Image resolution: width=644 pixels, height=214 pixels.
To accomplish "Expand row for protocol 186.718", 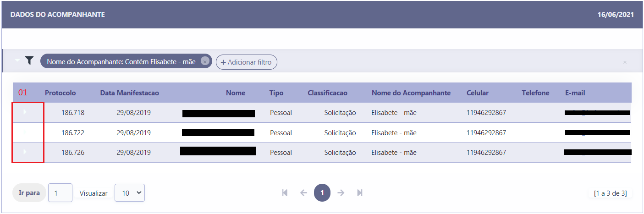I will 24,111.
